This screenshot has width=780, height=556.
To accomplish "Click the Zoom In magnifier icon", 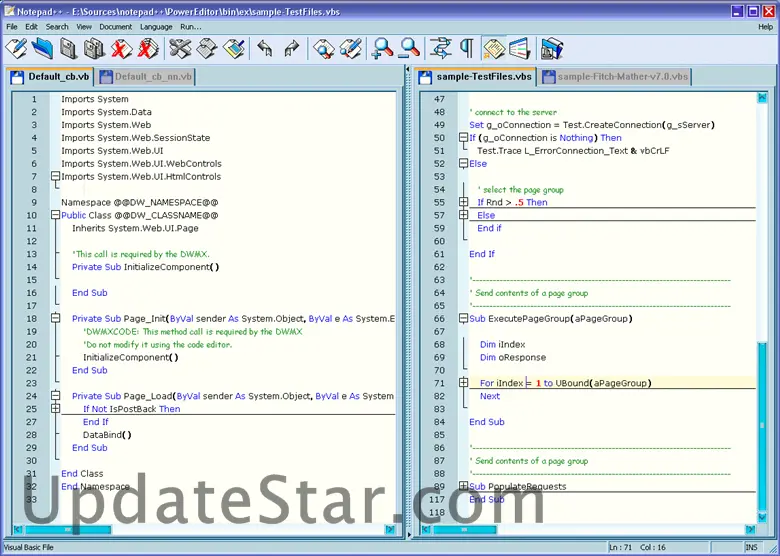I will (382, 48).
